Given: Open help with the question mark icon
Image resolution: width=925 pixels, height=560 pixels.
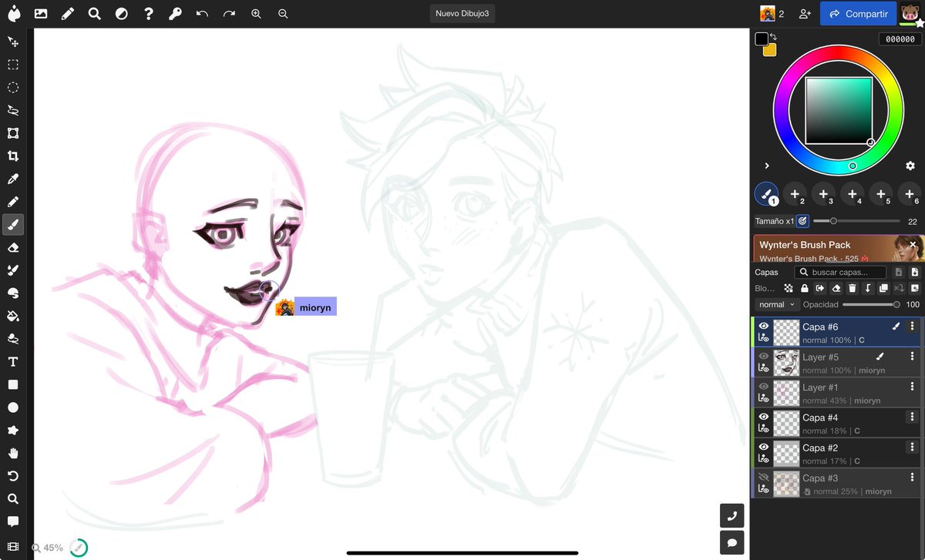Looking at the screenshot, I should (149, 14).
